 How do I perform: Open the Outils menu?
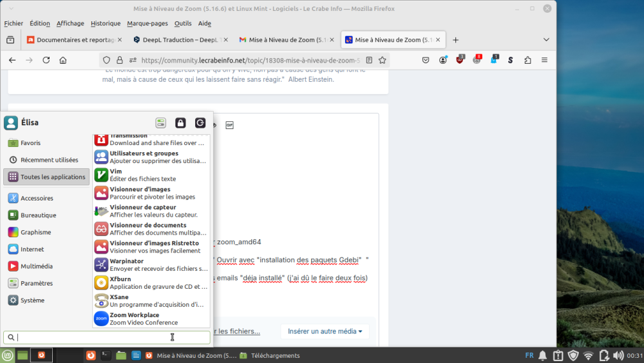[x=183, y=23]
